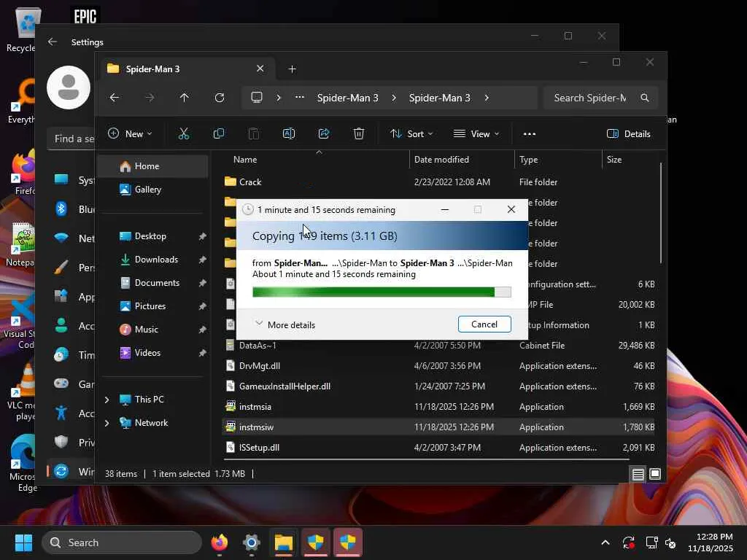
Task: Click the Rename icon in Explorer toolbar
Action: (289, 134)
